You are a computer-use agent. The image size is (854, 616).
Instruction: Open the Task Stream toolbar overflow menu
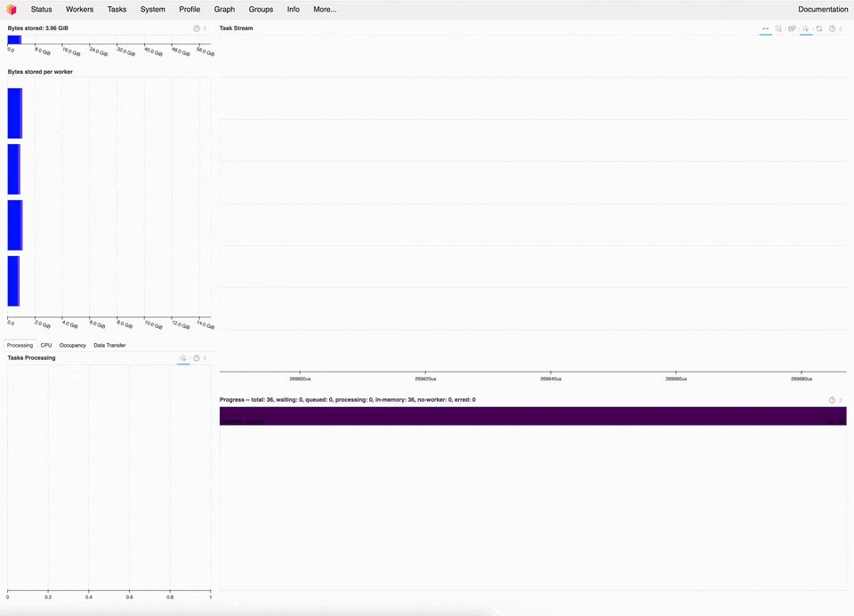coord(842,28)
